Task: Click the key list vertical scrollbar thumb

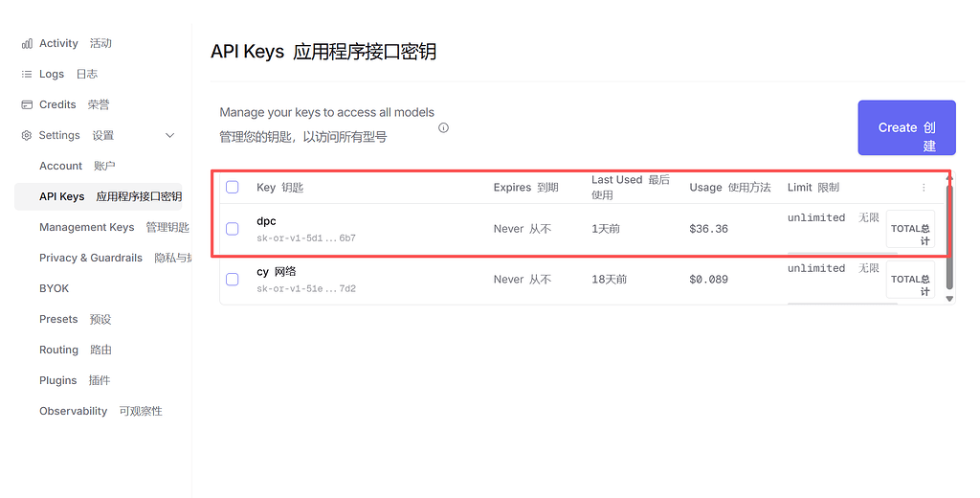Action: [x=949, y=237]
